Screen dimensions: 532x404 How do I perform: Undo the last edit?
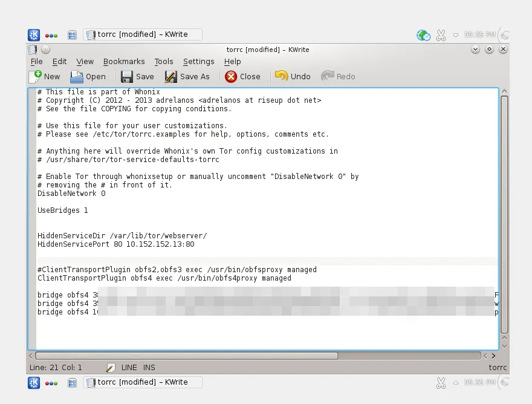pyautogui.click(x=293, y=76)
